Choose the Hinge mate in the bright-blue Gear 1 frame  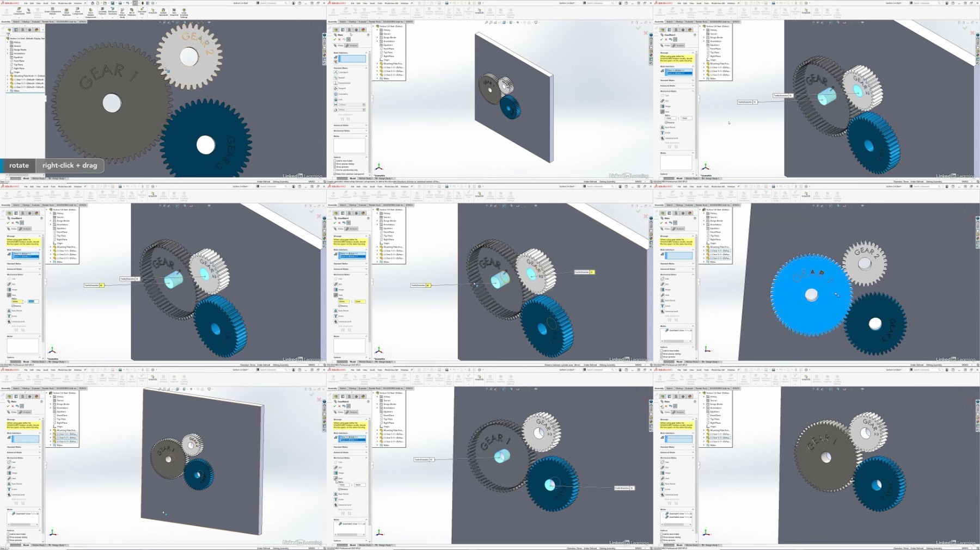tap(663, 289)
